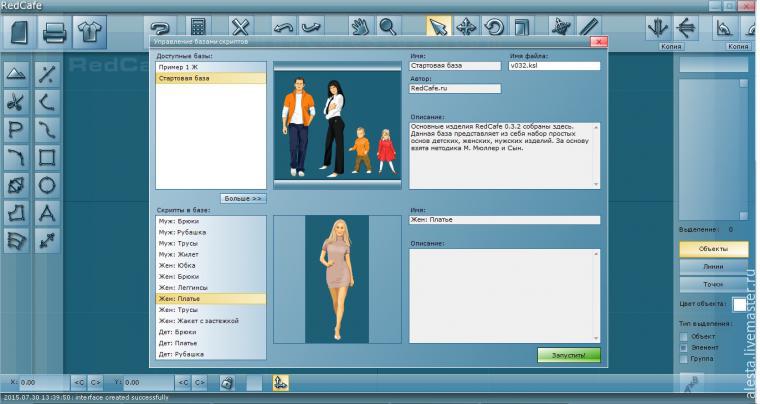Select the arrow pointer tool
760x404 pixels.
pyautogui.click(x=438, y=27)
